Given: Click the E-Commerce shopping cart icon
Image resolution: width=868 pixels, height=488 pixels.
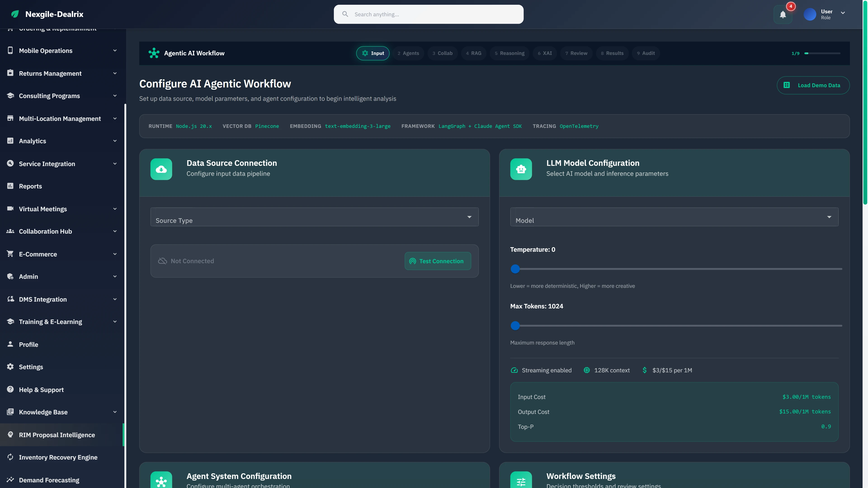Looking at the screenshot, I should coord(10,254).
